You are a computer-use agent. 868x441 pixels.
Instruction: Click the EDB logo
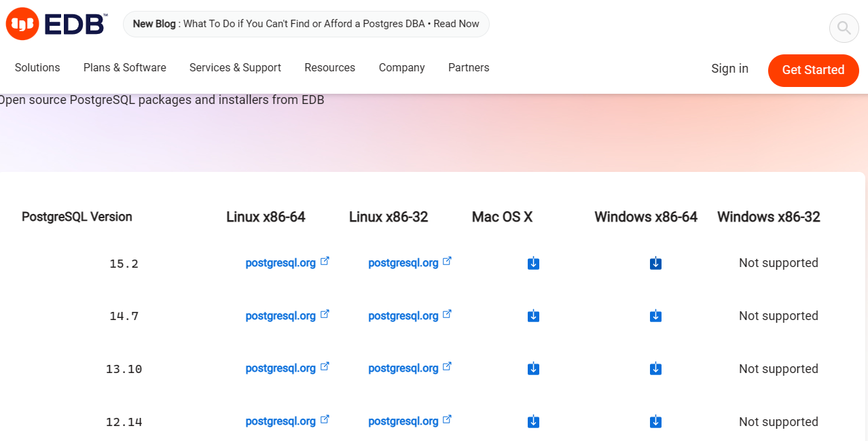(56, 24)
